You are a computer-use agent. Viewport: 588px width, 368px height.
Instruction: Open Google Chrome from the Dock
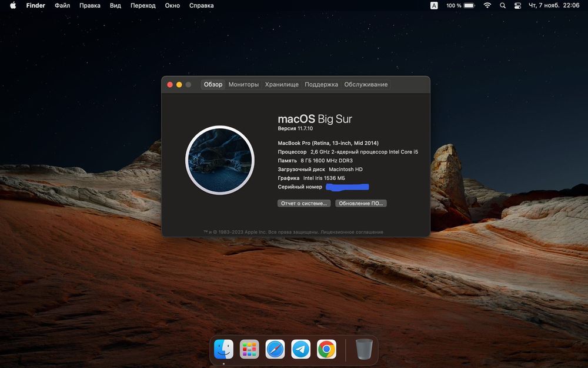[x=326, y=349]
